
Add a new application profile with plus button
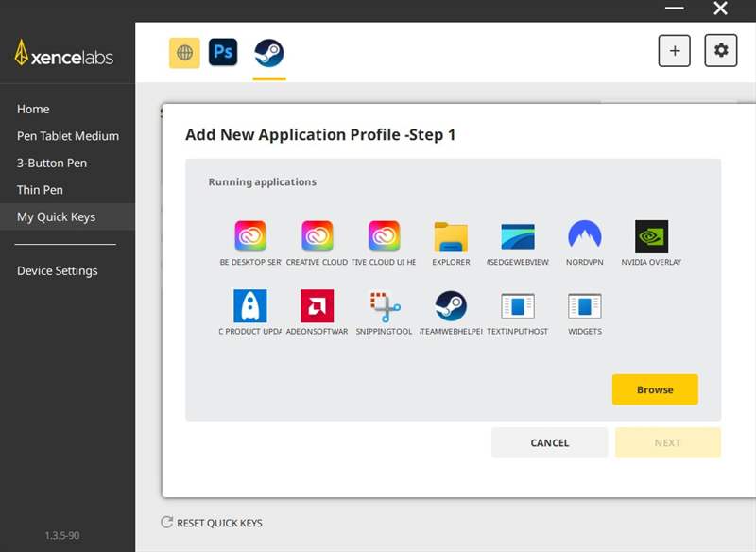674,51
